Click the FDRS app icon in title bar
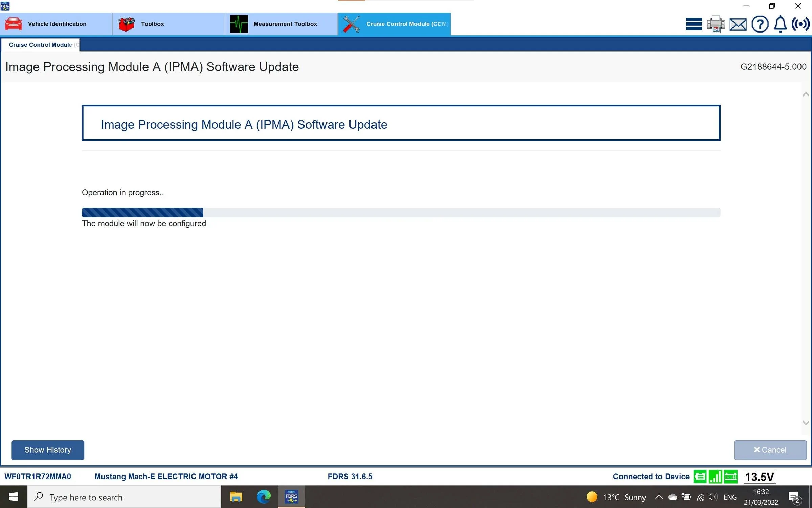812x508 pixels. 5,6
